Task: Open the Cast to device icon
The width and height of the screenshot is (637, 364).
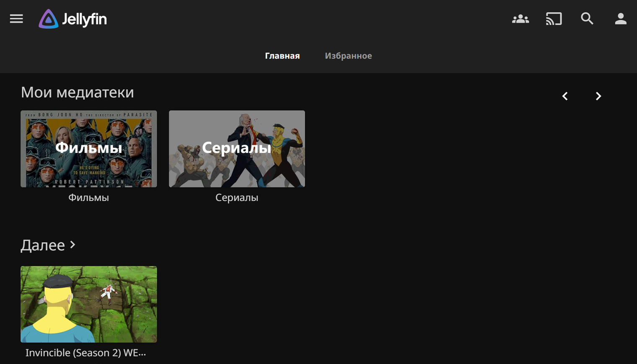Action: [x=554, y=19]
